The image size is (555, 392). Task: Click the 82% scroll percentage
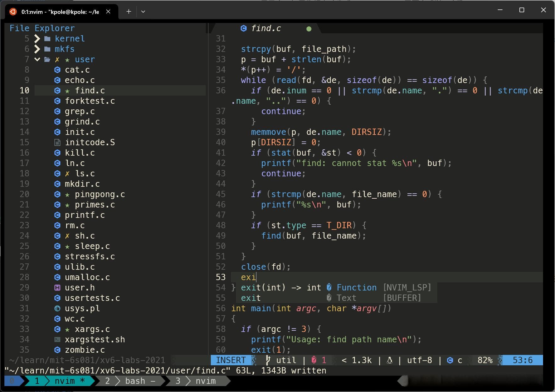485,360
